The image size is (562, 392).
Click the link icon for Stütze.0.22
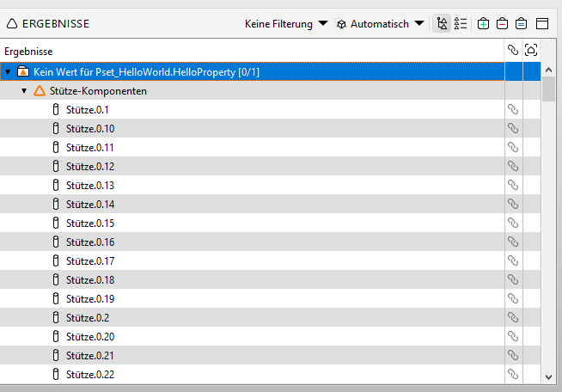pos(513,374)
